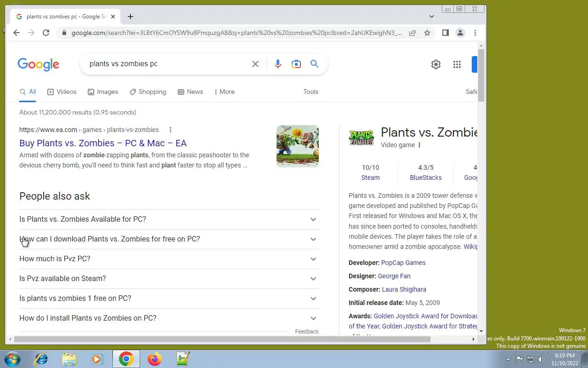Reload the page with the refresh icon

pyautogui.click(x=46, y=33)
